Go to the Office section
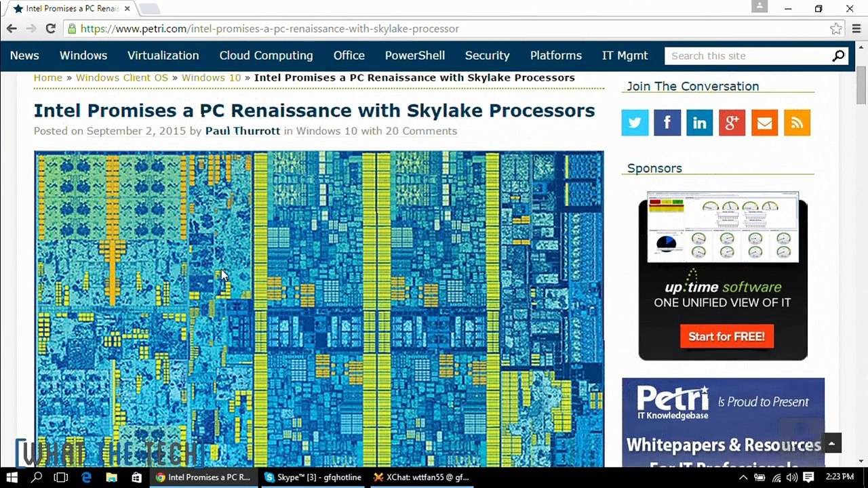 [349, 56]
